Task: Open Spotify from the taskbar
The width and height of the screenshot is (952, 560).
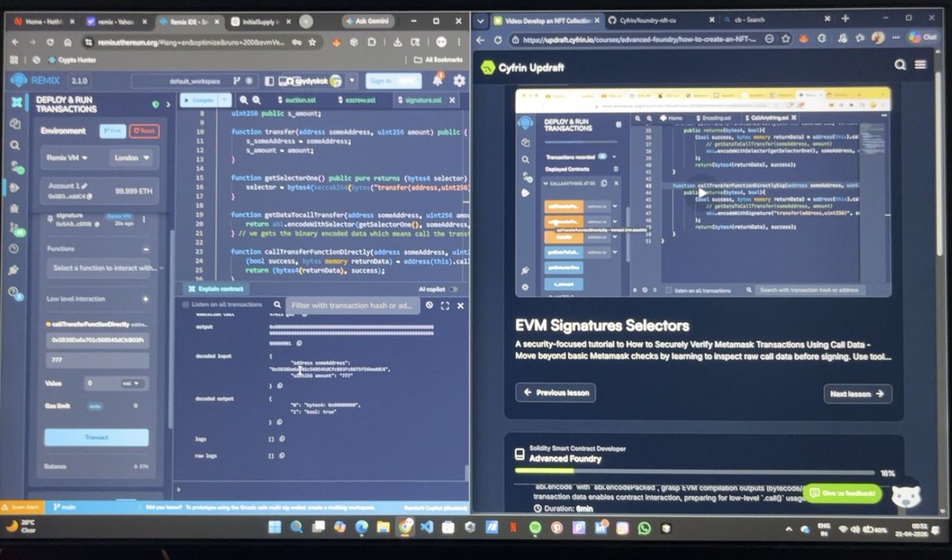Action: (535, 527)
